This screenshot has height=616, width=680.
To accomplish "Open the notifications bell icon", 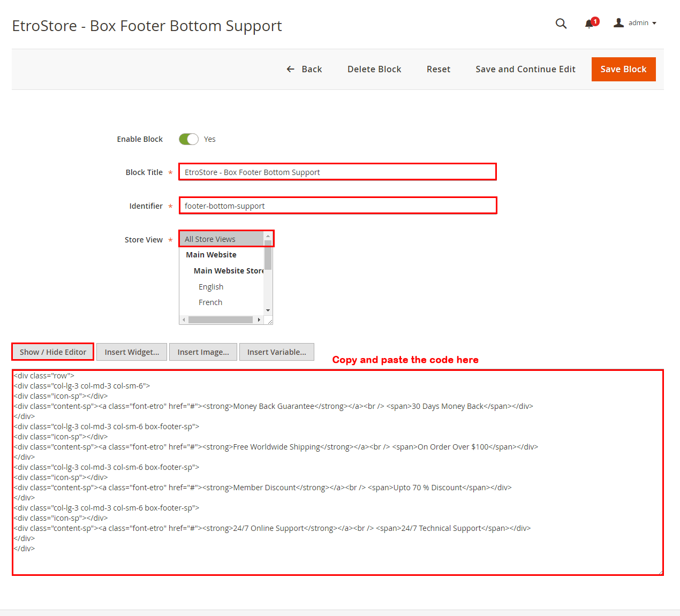I will (590, 24).
